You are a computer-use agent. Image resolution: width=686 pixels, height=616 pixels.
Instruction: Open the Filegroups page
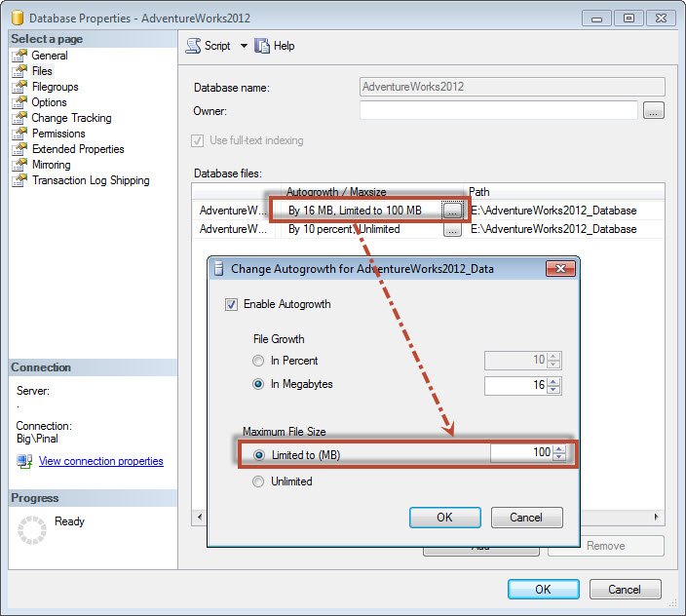point(56,87)
